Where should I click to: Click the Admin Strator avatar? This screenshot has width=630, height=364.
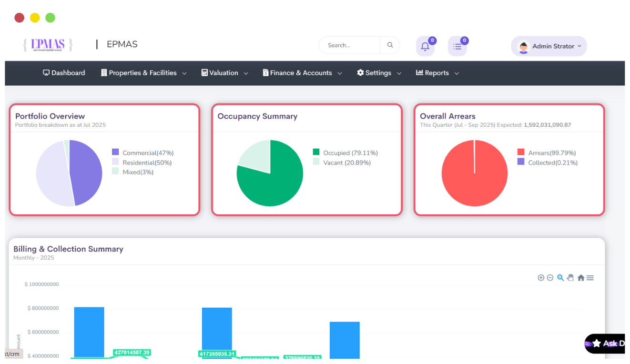pos(523,47)
